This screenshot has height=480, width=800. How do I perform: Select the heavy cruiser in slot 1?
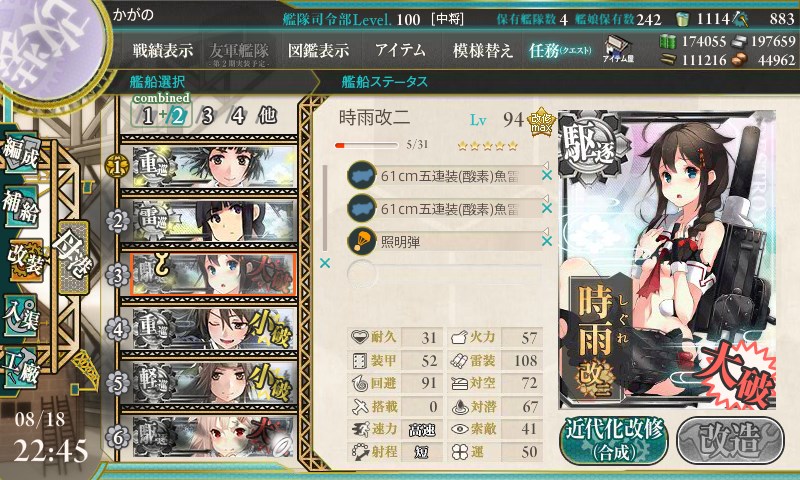coord(214,167)
